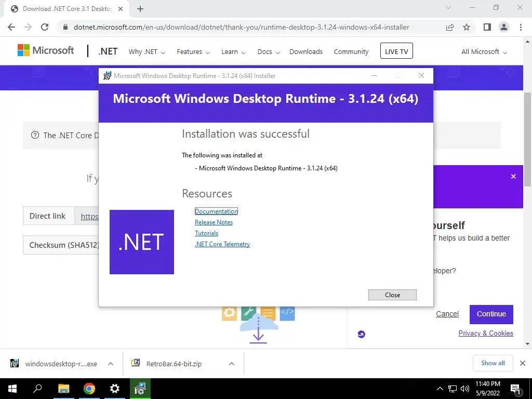
Task: Click the volume speaker tray icon
Action: coord(465,389)
